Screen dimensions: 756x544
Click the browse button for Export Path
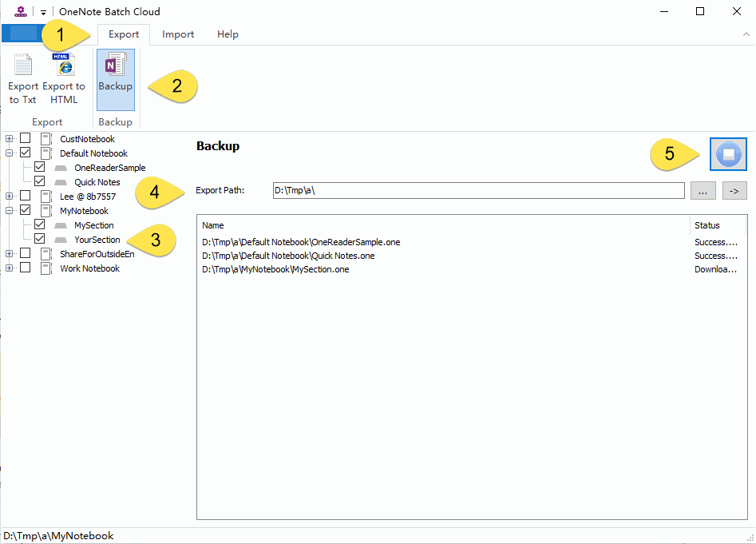[x=703, y=190]
